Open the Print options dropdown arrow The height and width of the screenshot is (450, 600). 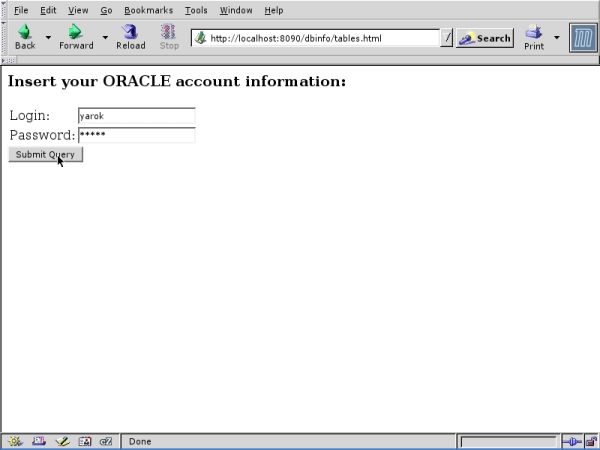pos(557,38)
